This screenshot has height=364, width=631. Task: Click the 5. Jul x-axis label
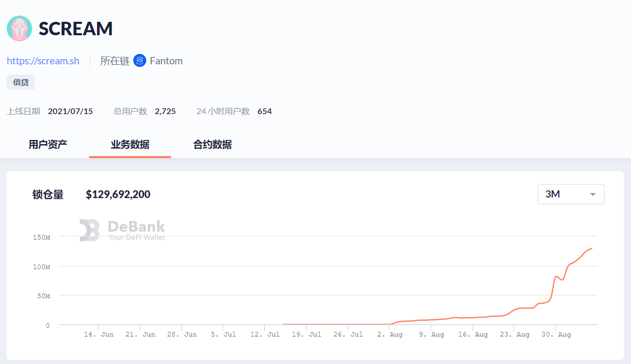click(223, 334)
